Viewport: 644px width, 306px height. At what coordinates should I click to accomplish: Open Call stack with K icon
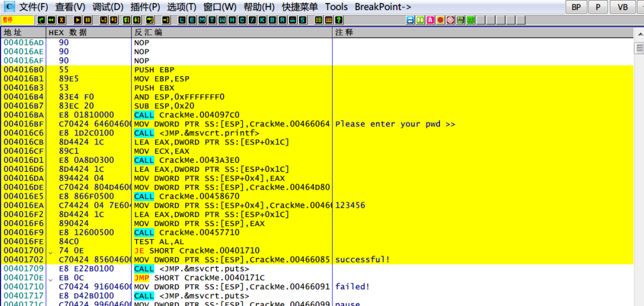point(262,20)
